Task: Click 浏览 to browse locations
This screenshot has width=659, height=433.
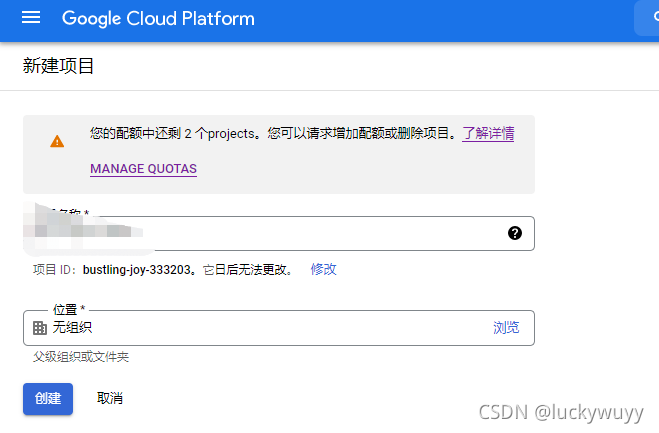Action: coord(506,327)
